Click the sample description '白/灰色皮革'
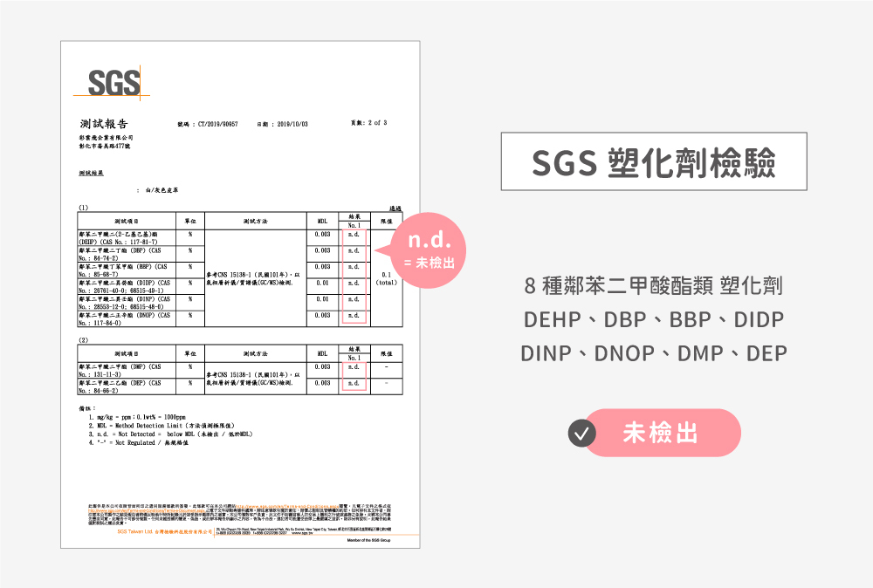The image size is (873, 588). click(x=162, y=190)
